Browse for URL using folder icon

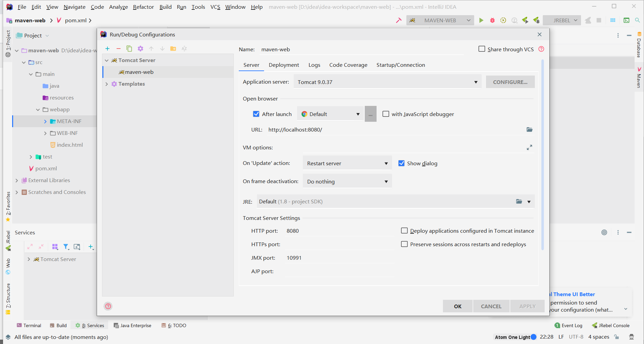pos(529,130)
